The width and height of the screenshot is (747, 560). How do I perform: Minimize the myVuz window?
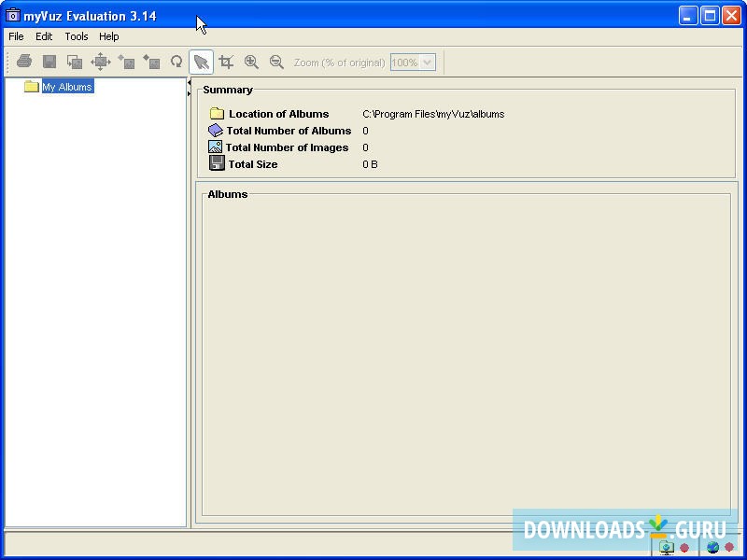[687, 16]
